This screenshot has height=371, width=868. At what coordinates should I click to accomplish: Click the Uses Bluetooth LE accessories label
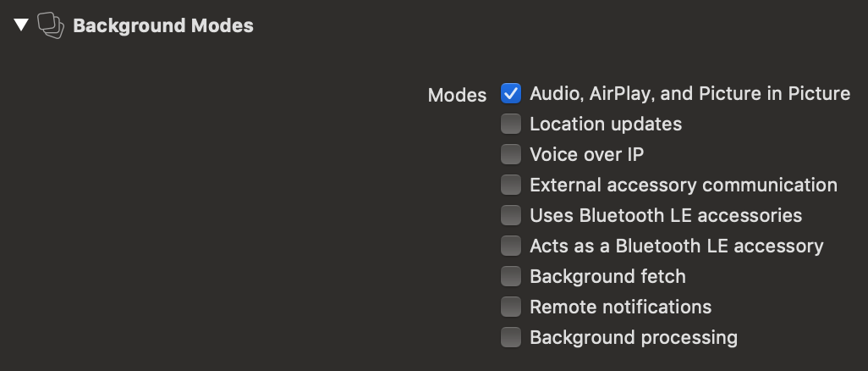pyautogui.click(x=666, y=215)
